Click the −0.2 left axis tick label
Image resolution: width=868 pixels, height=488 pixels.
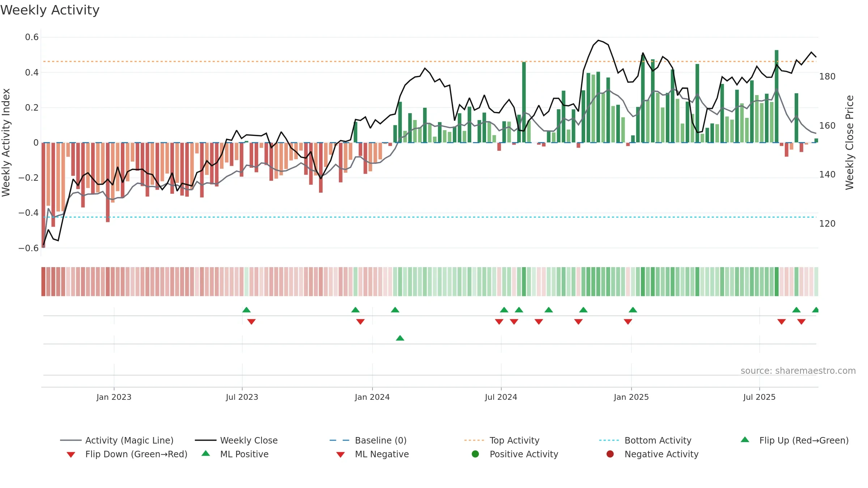point(29,178)
